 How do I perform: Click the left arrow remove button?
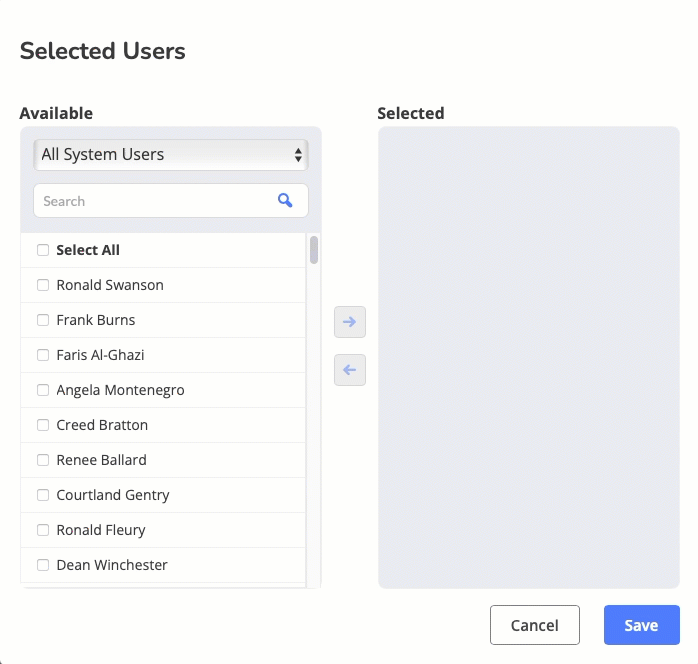point(350,370)
